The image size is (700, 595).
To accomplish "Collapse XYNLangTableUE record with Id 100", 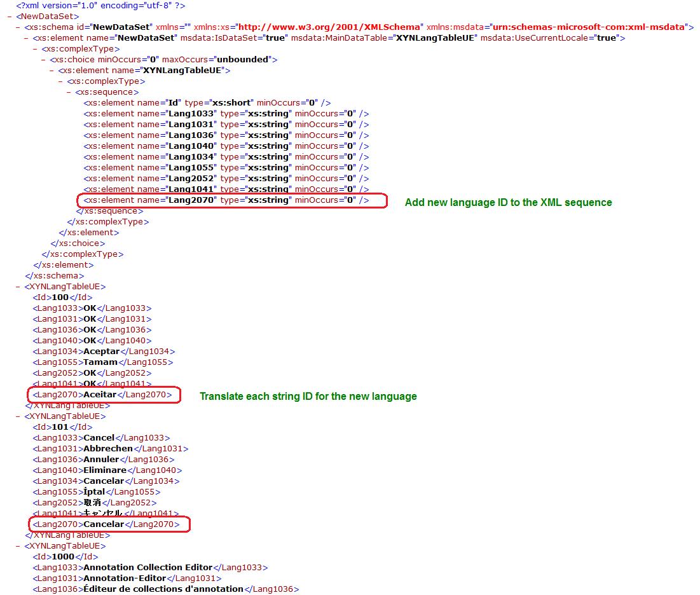I will click(x=18, y=287).
